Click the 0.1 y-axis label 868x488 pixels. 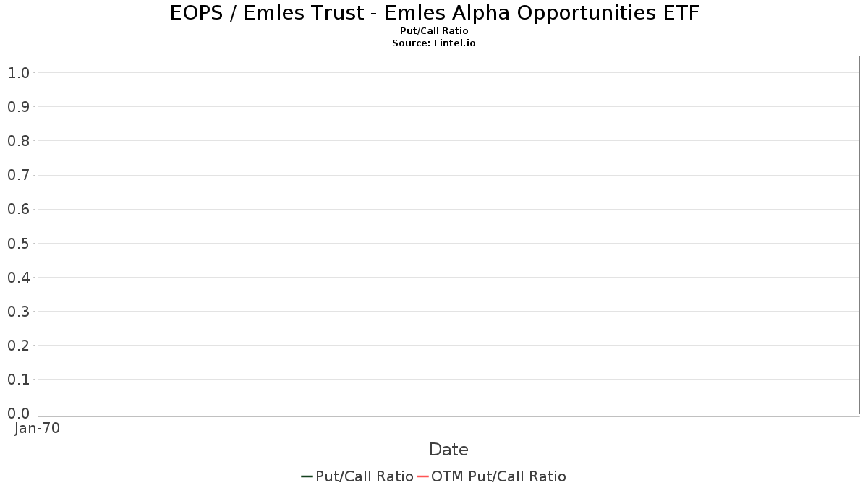tap(18, 379)
